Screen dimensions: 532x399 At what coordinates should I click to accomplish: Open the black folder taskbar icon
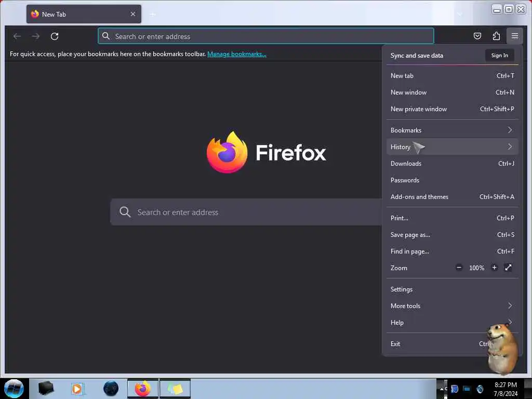[46, 389]
